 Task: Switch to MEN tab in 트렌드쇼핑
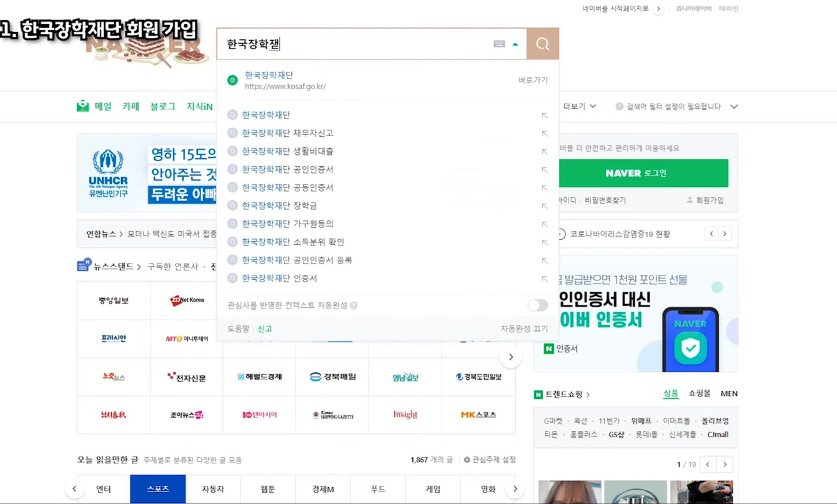[729, 393]
